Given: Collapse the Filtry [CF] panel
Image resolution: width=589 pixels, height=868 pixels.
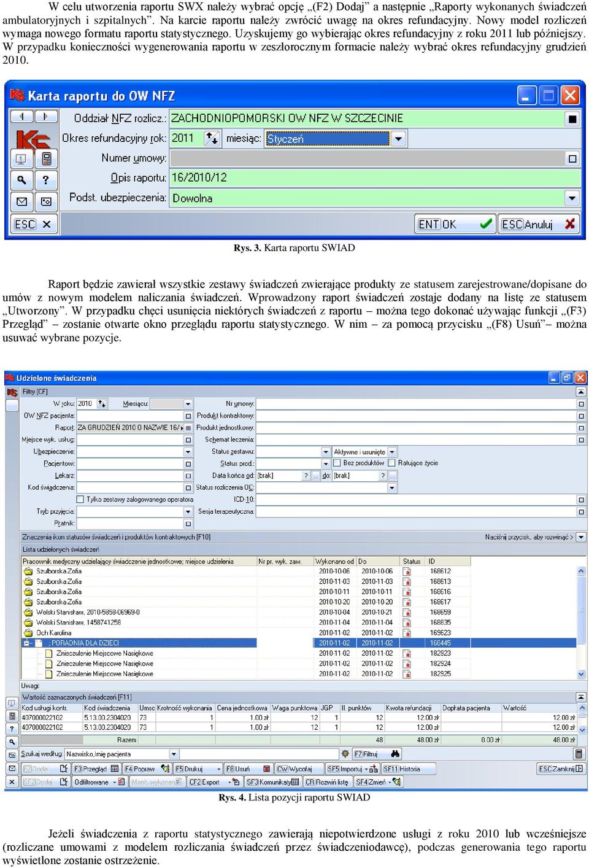Looking at the screenshot, I should (x=581, y=392).
